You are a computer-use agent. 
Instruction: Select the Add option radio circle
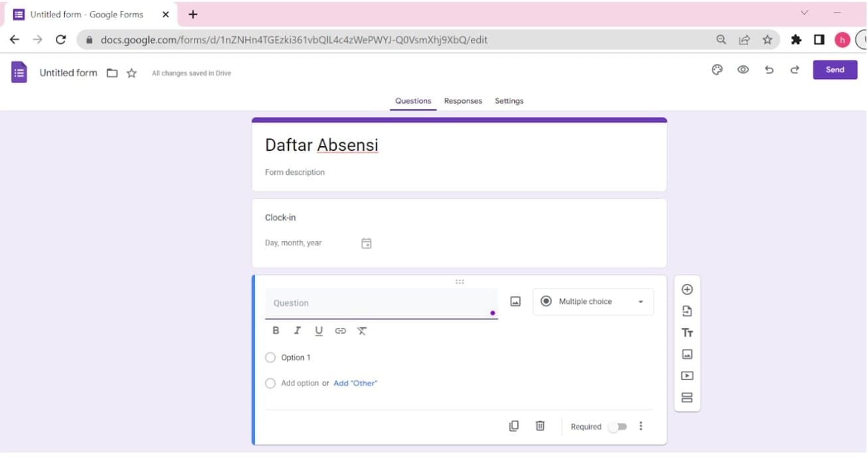(270, 383)
